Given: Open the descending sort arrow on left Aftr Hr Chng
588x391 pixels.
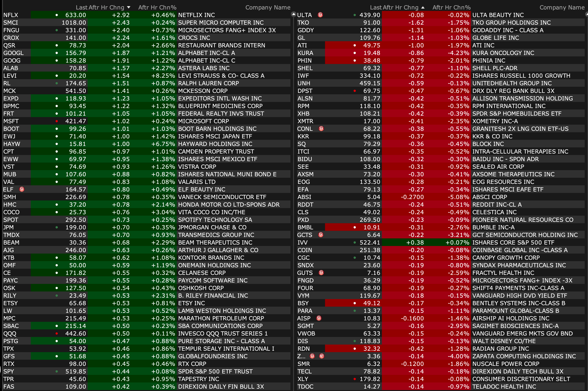Looking at the screenshot, I should tap(129, 7).
